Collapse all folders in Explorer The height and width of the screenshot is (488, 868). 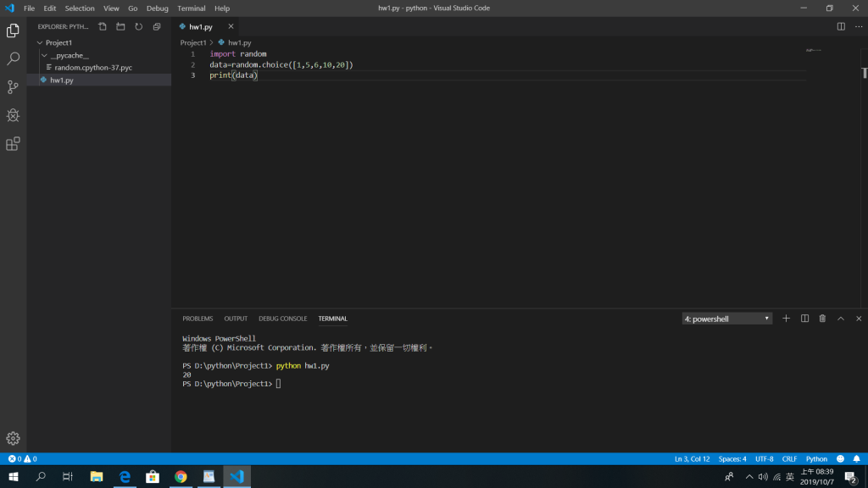[157, 26]
